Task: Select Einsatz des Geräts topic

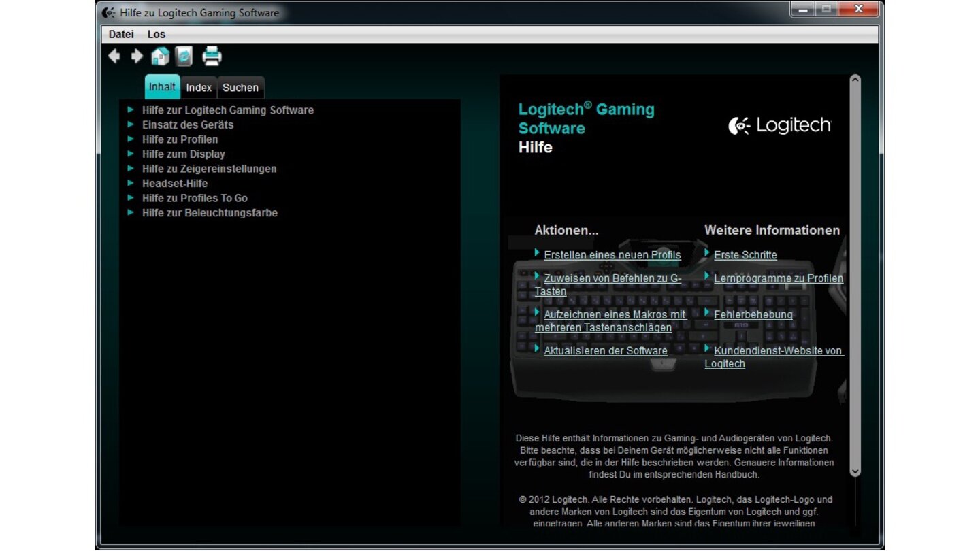Action: pyautogui.click(x=188, y=124)
